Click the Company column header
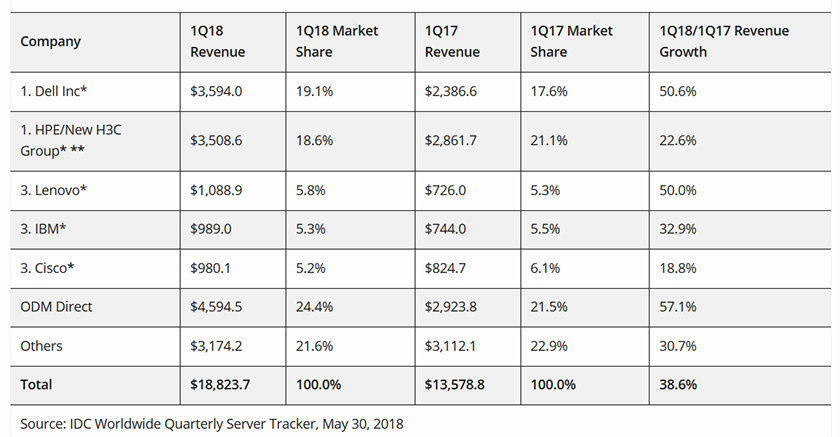840x437 pixels. (51, 42)
